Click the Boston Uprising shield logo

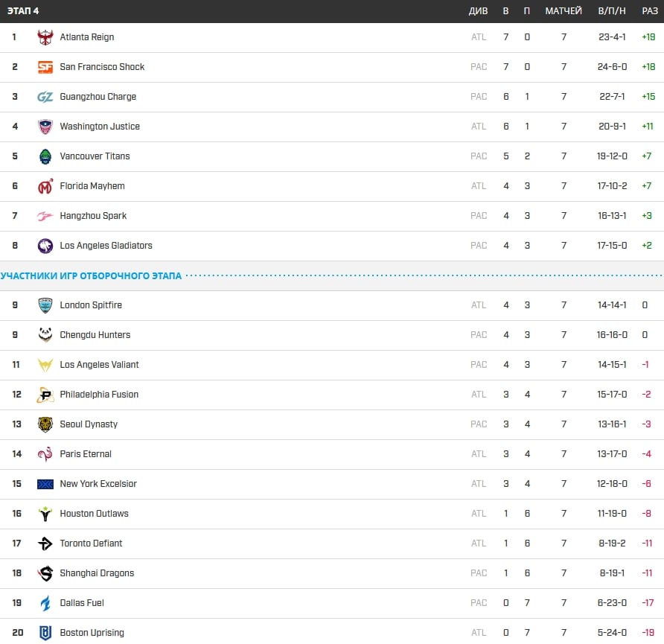coord(45,633)
